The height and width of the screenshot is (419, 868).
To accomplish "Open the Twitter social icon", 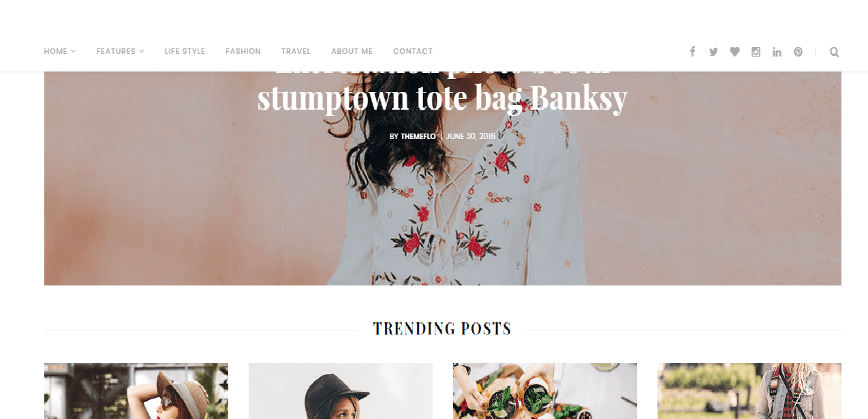I will (713, 52).
